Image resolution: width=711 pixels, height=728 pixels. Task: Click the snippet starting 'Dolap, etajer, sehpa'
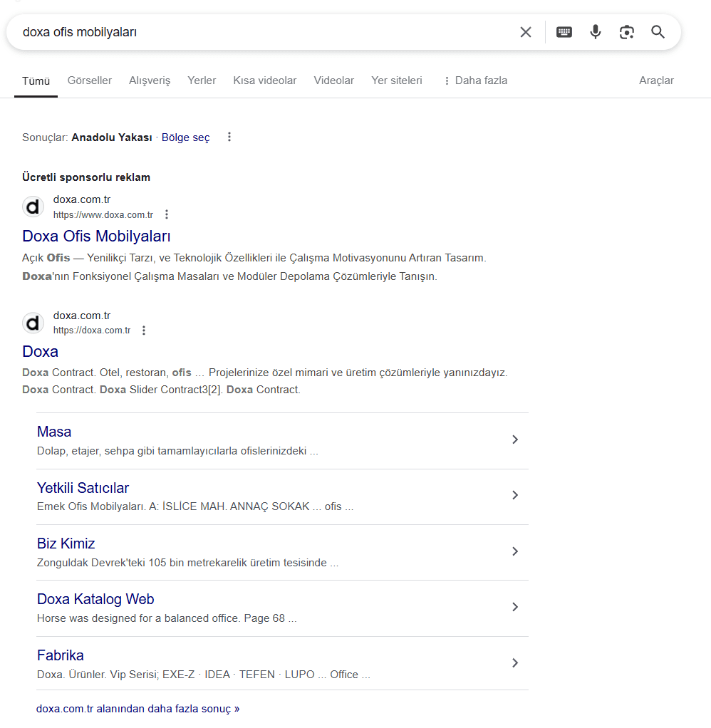tap(177, 451)
